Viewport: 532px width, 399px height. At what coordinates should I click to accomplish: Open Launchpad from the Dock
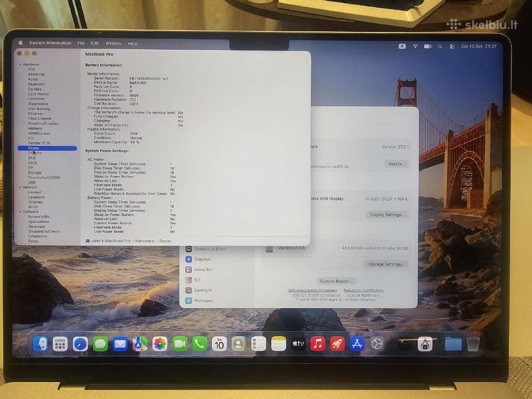(x=60, y=344)
